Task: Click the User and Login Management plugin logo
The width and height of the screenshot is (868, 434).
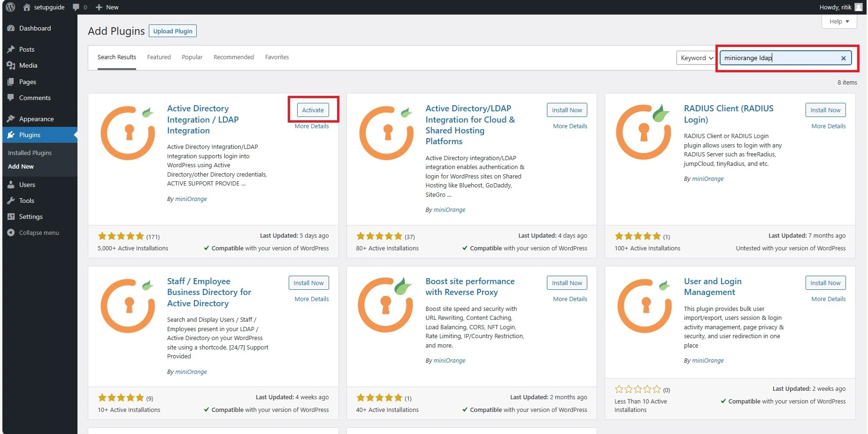Action: tap(645, 305)
